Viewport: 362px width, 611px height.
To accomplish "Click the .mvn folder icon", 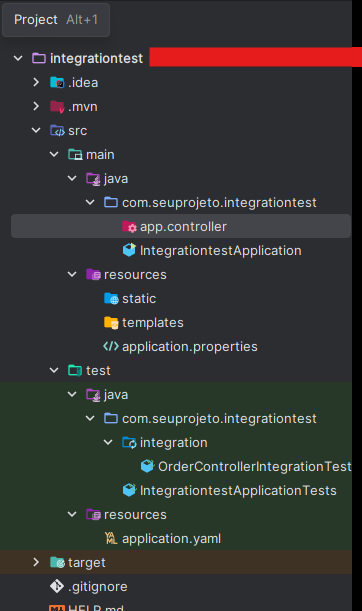I will (x=57, y=106).
